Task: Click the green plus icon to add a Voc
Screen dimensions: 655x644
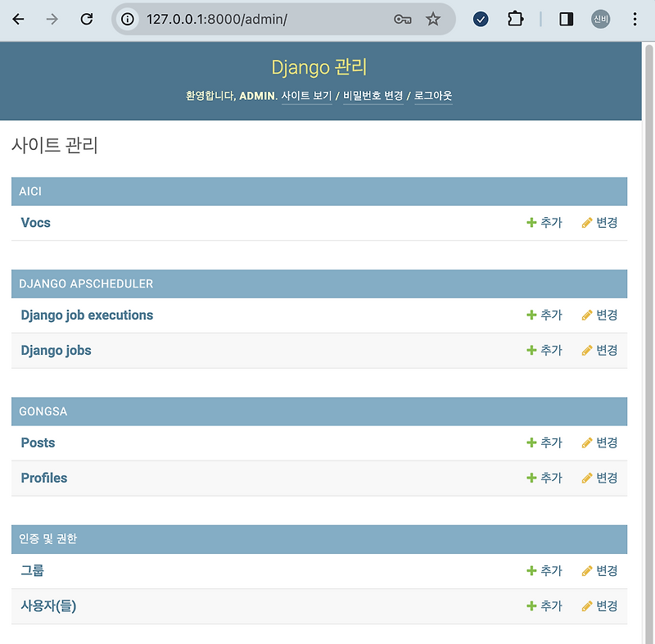Action: tap(532, 222)
